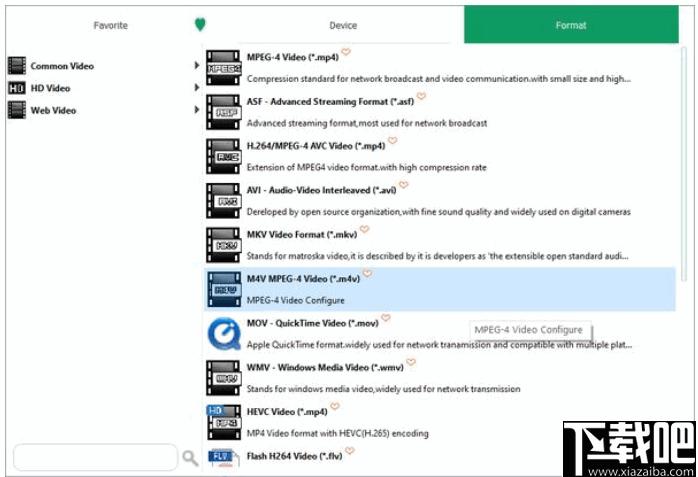Viewport: 698px width, 477px height.
Task: Click 'Apple QuickTime format' description
Action: click(439, 344)
